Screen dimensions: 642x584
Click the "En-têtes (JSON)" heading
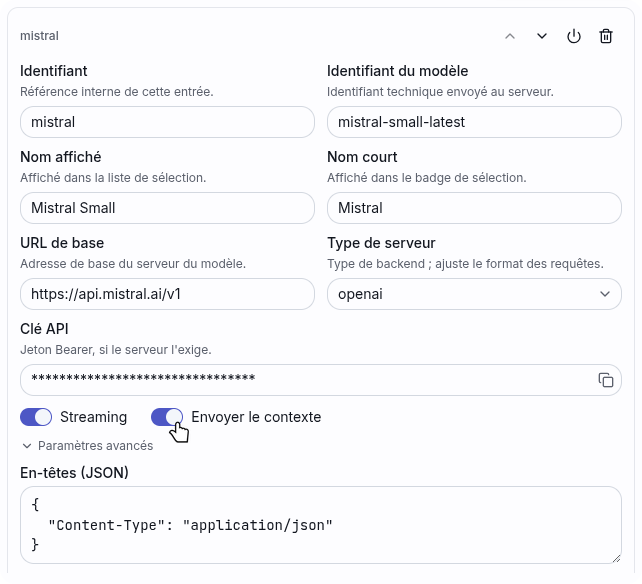[x=74, y=473]
